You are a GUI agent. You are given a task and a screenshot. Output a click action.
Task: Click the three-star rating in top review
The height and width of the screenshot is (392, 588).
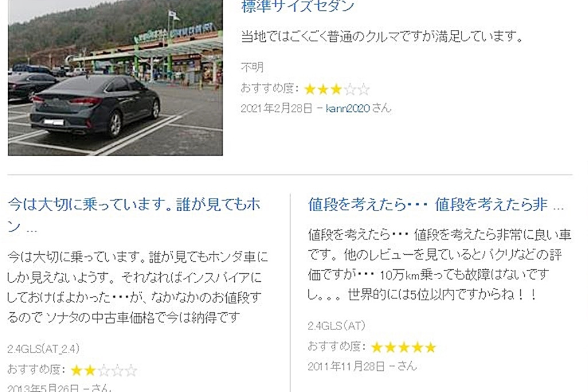(336, 89)
